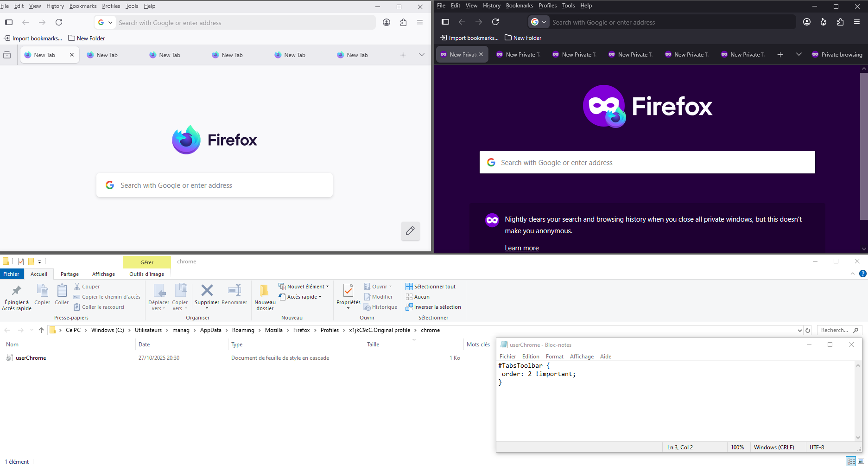This screenshot has height=466, width=868.
Task: Open the History menu in left Firefox
Action: click(55, 6)
